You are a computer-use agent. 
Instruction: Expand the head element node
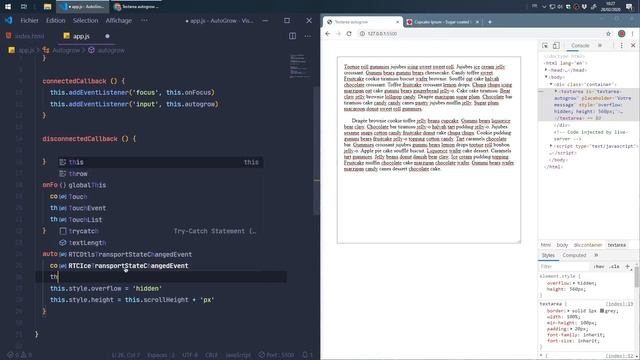546,70
